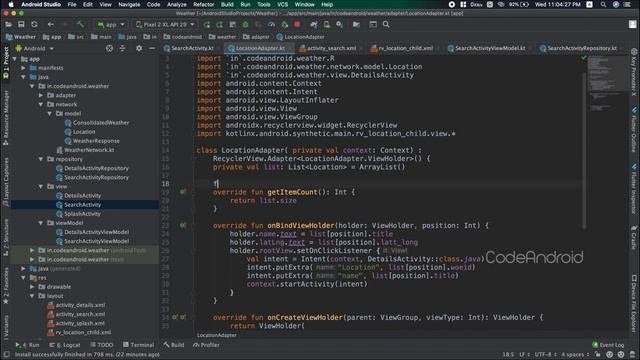
Task: Collapse the layout folder
Action: [32, 296]
